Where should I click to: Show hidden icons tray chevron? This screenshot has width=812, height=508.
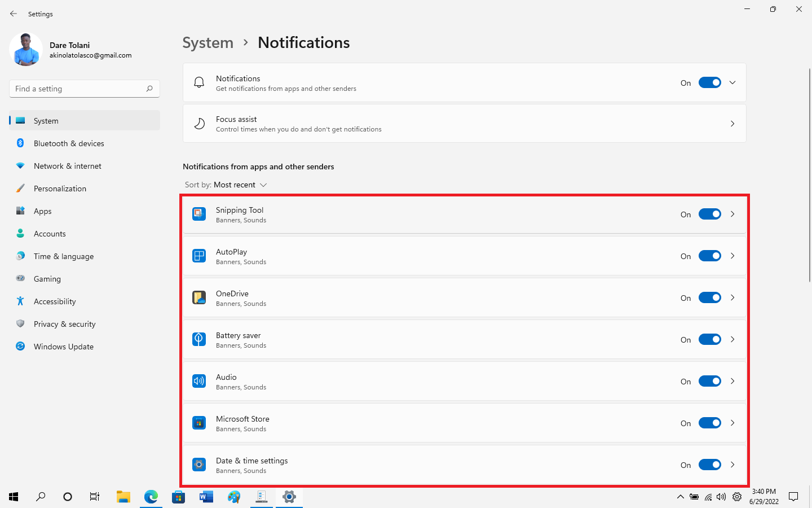tap(680, 497)
